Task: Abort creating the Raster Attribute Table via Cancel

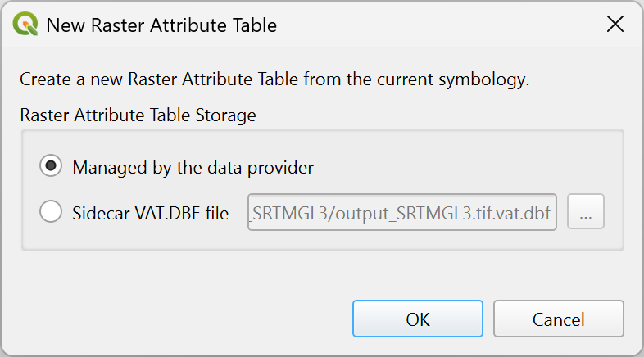Action: tap(558, 319)
